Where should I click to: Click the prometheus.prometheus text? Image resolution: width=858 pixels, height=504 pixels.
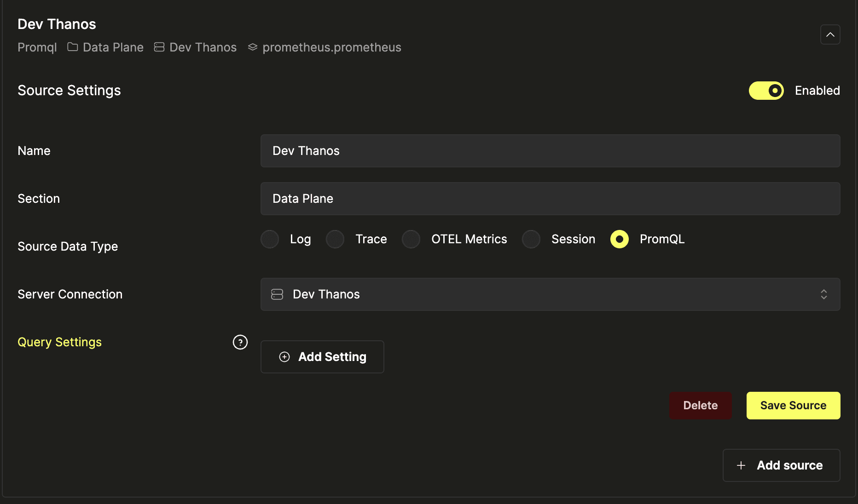click(x=332, y=47)
